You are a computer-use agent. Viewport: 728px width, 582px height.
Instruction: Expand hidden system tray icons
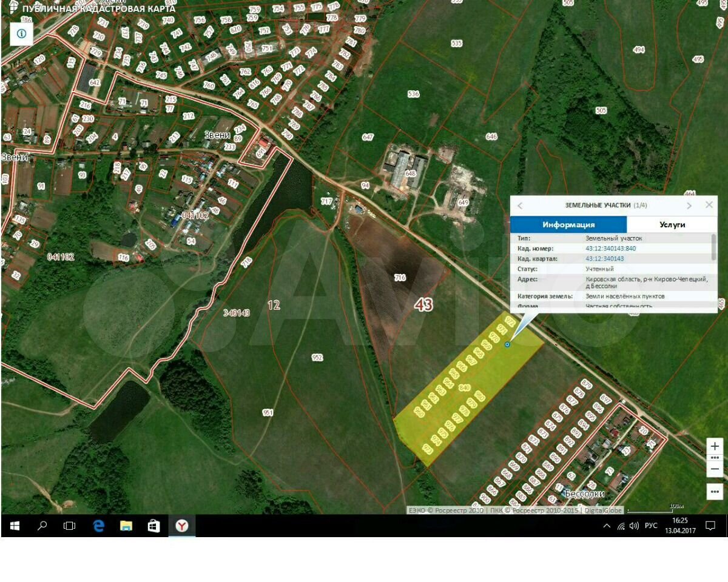607,526
